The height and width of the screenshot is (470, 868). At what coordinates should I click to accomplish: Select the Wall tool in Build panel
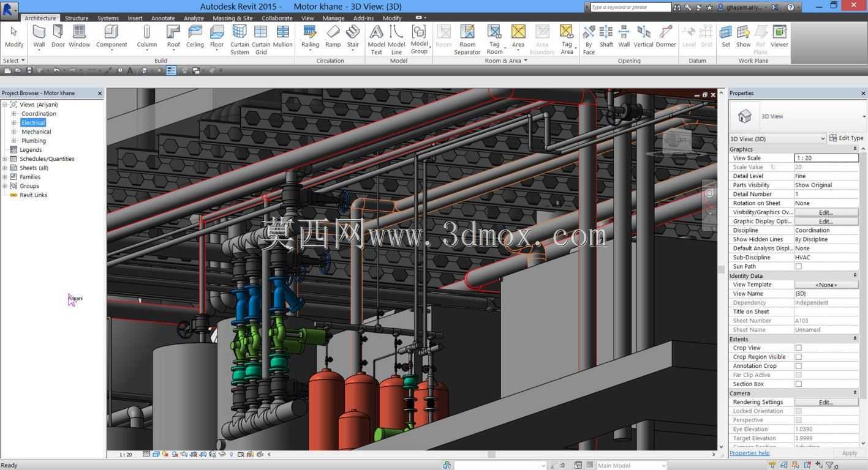[x=39, y=37]
